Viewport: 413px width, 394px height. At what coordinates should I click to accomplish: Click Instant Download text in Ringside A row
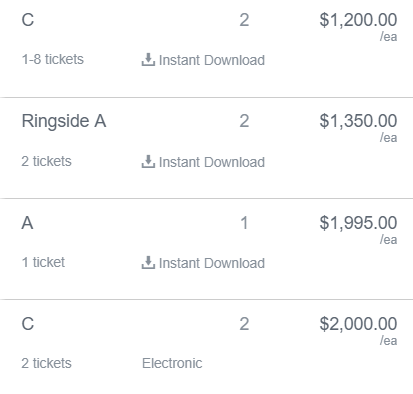coord(212,162)
